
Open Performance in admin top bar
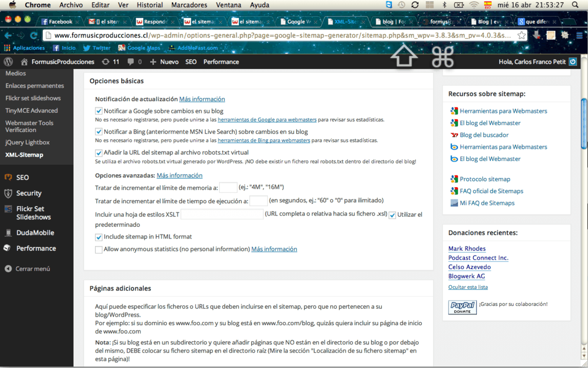click(221, 62)
